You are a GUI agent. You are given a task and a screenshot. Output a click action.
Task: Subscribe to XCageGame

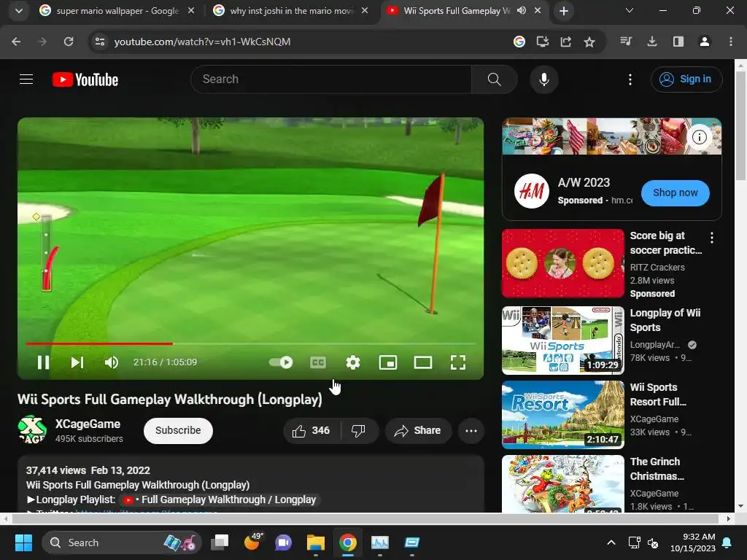(x=178, y=430)
